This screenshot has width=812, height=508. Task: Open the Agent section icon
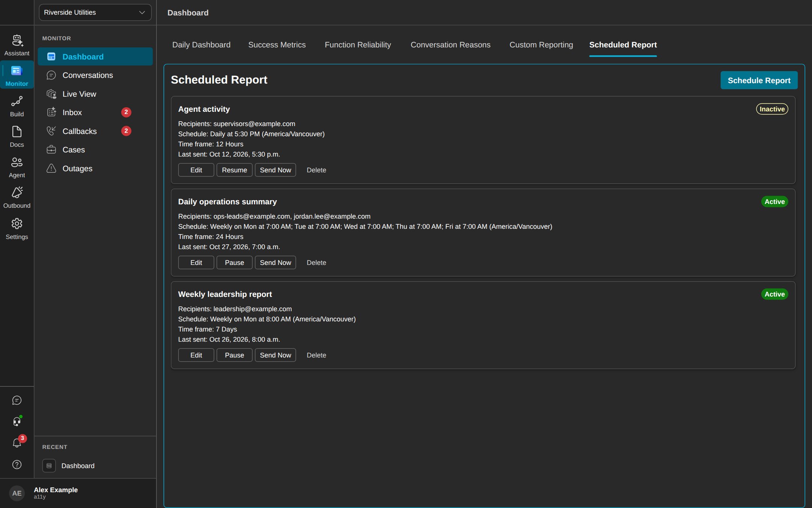[17, 162]
